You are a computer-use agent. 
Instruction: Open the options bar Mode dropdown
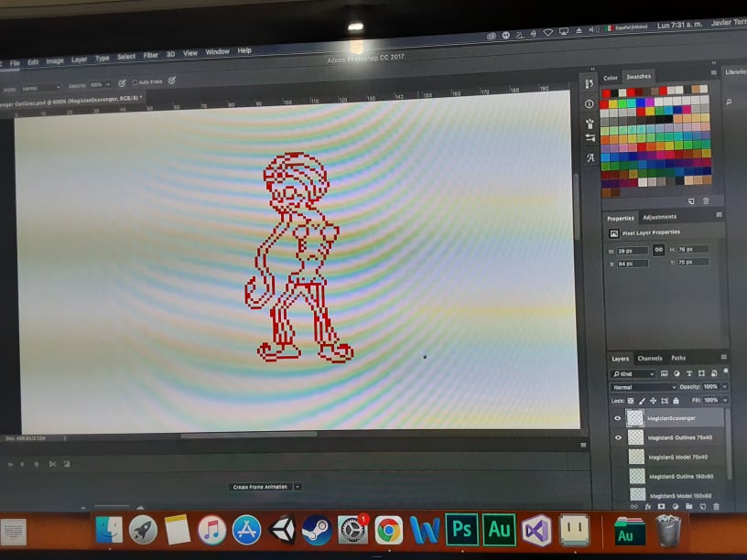click(40, 88)
